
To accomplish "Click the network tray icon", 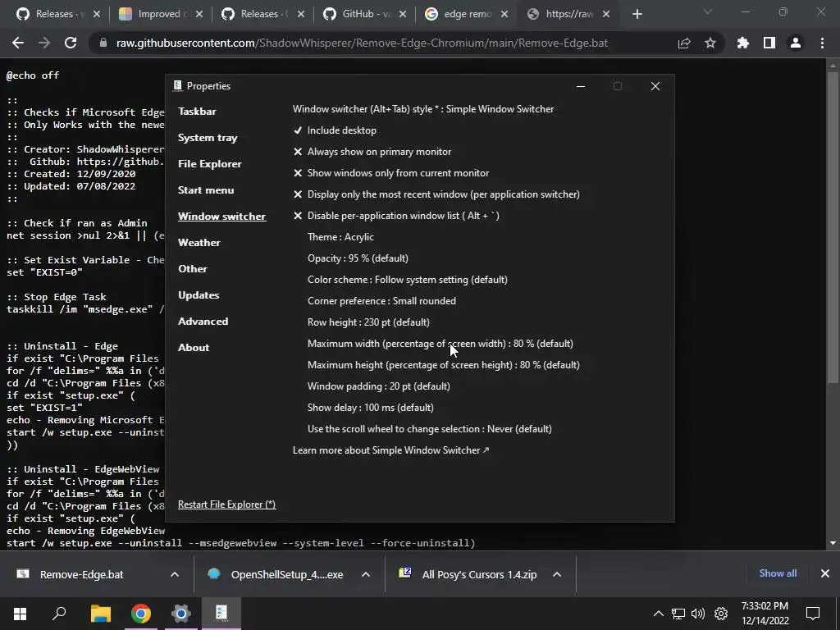I will [678, 614].
